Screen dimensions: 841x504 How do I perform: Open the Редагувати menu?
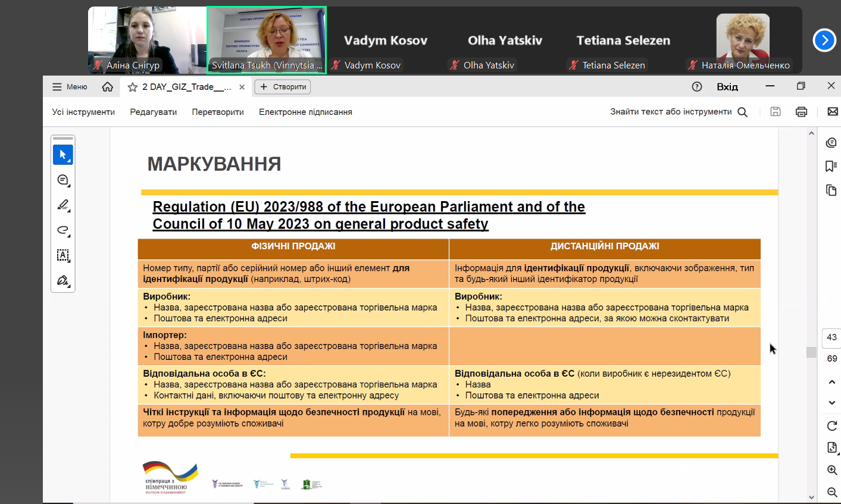pyautogui.click(x=154, y=112)
